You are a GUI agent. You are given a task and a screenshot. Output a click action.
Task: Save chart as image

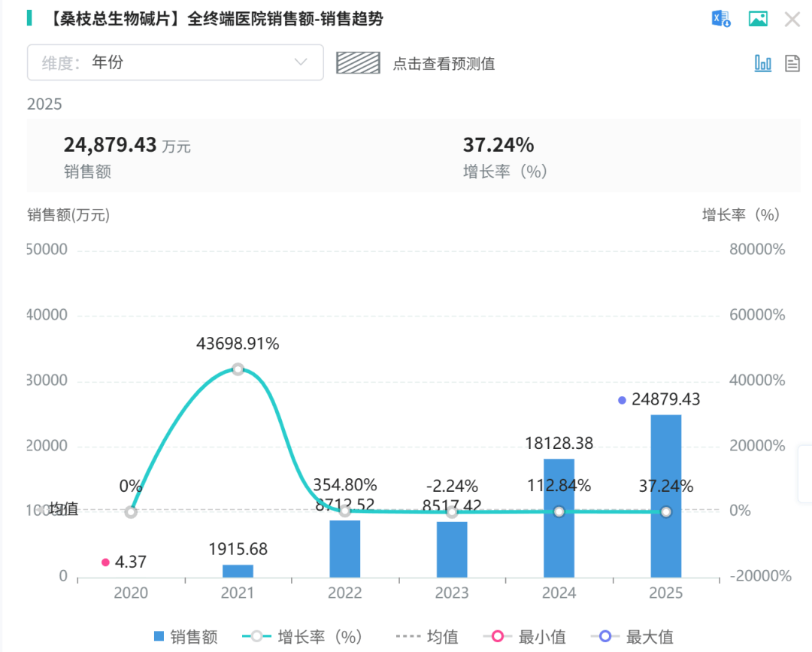(758, 20)
